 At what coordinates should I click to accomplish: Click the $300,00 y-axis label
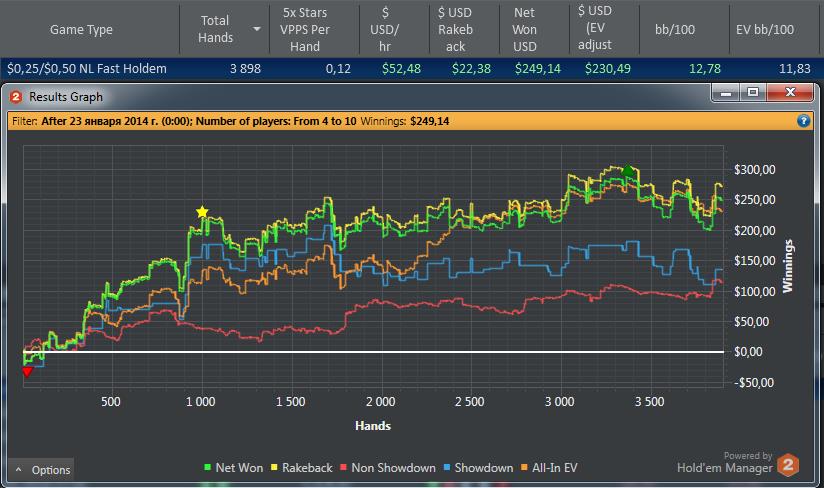(755, 170)
